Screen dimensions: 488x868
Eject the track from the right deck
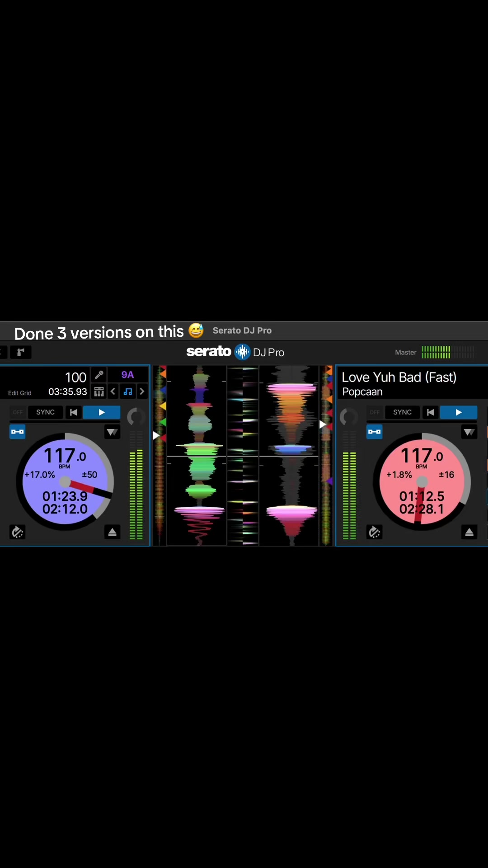469,532
